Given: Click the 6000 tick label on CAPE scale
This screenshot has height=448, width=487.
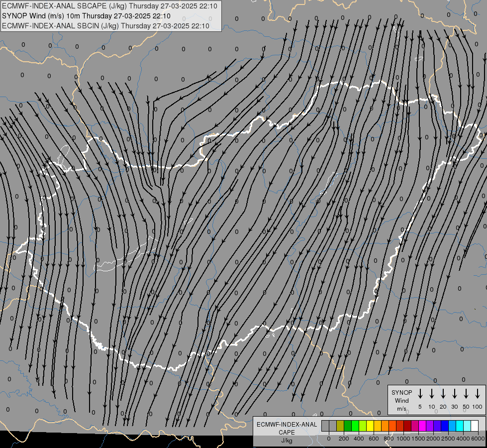Looking at the screenshot, I should coord(478,439).
